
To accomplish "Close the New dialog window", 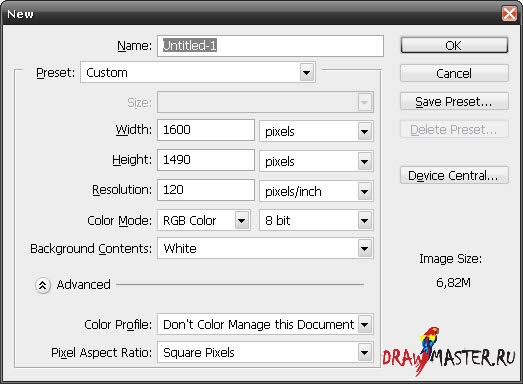I will [509, 14].
